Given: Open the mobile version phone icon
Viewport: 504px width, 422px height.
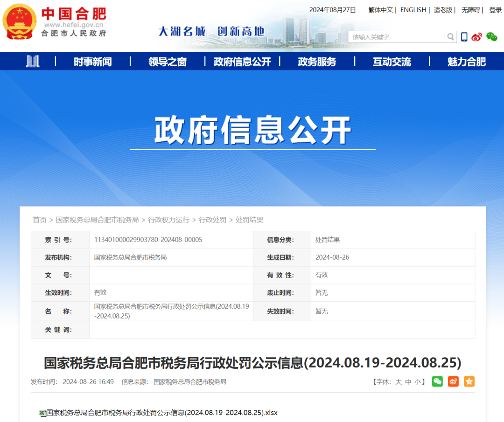Looking at the screenshot, I should point(464,37).
